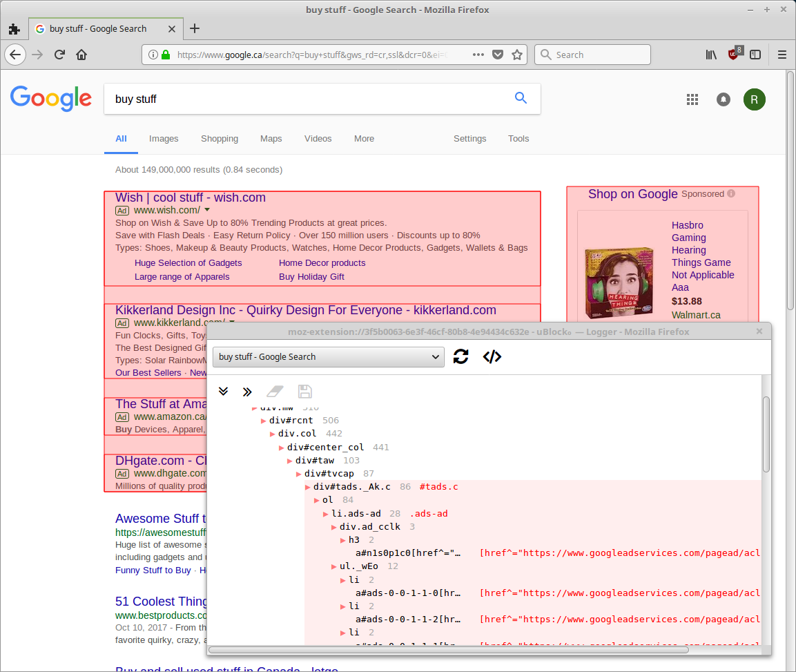The image size is (796, 672).
Task: Click the logger horizontal scrollbar
Action: tap(449, 650)
